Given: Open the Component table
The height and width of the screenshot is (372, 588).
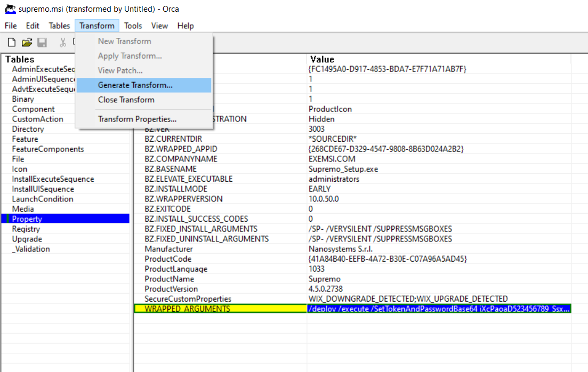Looking at the screenshot, I should pos(34,109).
